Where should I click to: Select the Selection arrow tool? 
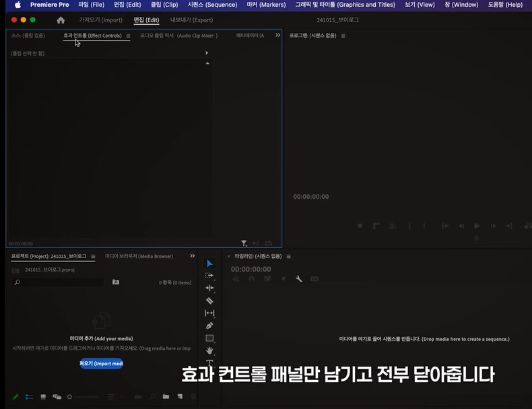pyautogui.click(x=209, y=263)
